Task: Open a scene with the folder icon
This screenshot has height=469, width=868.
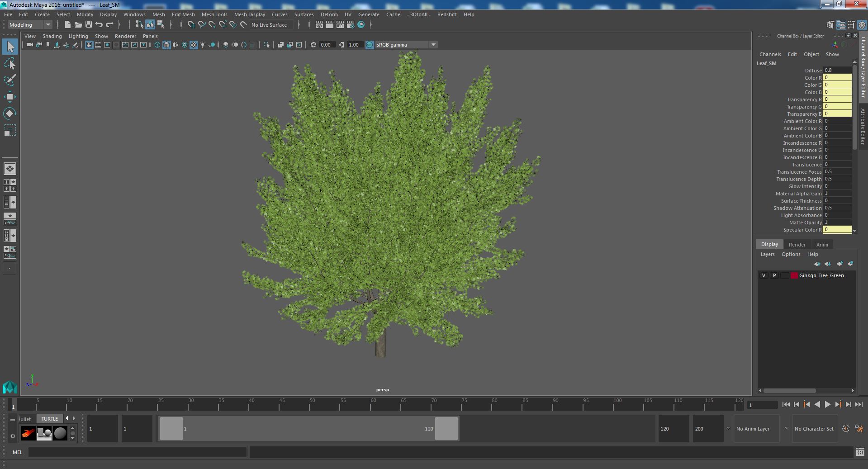Action: pyautogui.click(x=78, y=25)
